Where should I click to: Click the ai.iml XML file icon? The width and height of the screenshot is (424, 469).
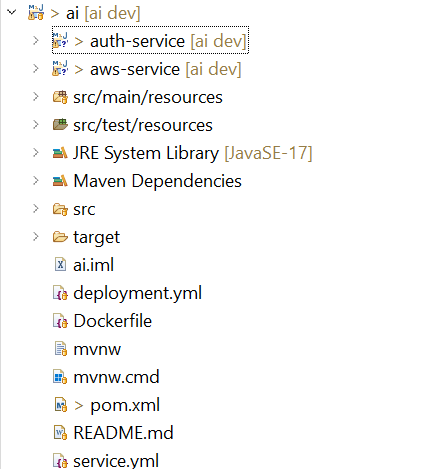[60, 265]
